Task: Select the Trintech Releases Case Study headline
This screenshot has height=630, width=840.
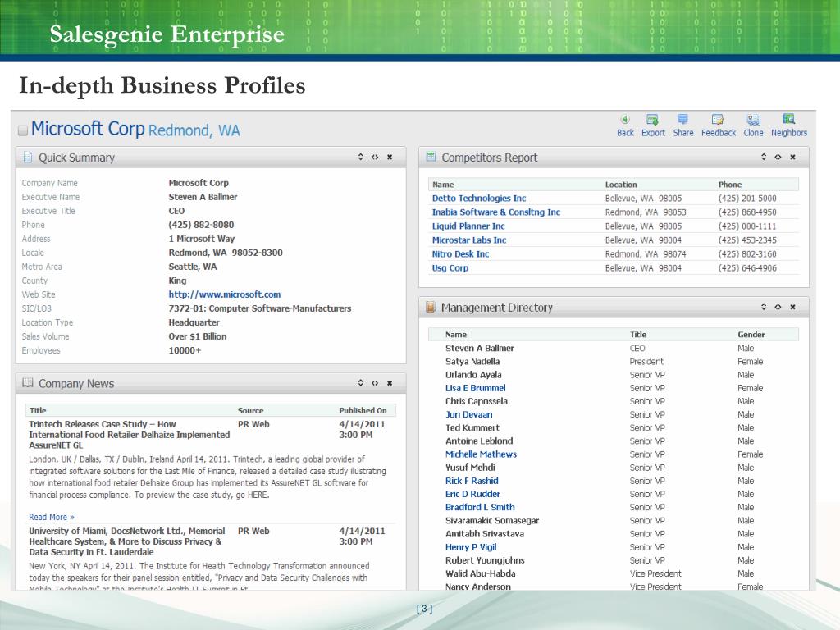Action: tap(129, 435)
